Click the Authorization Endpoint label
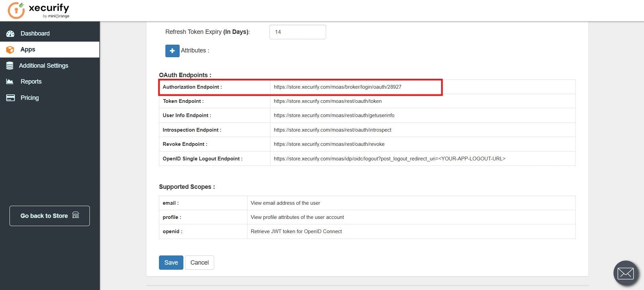The image size is (644, 290). (x=192, y=87)
